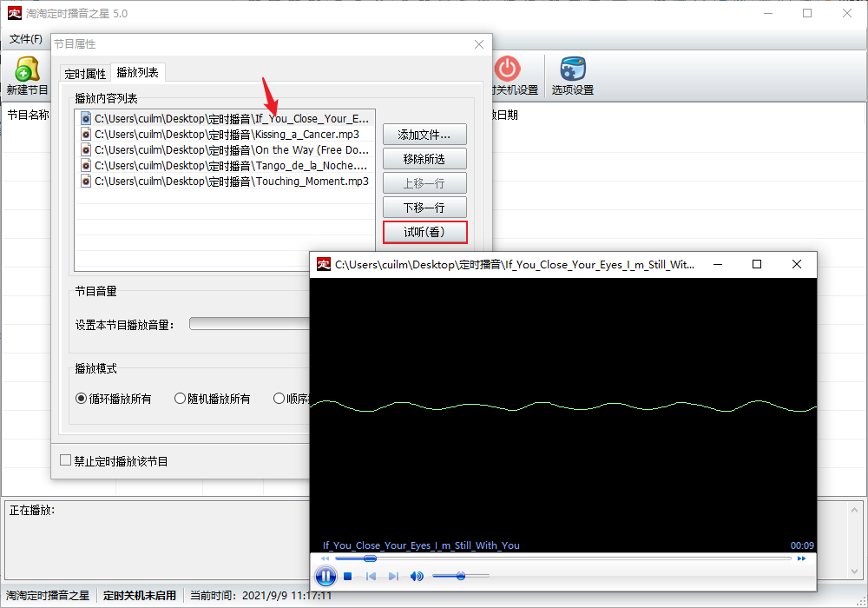This screenshot has width=868, height=608.
Task: Pause playback in the preview player
Action: [325, 577]
